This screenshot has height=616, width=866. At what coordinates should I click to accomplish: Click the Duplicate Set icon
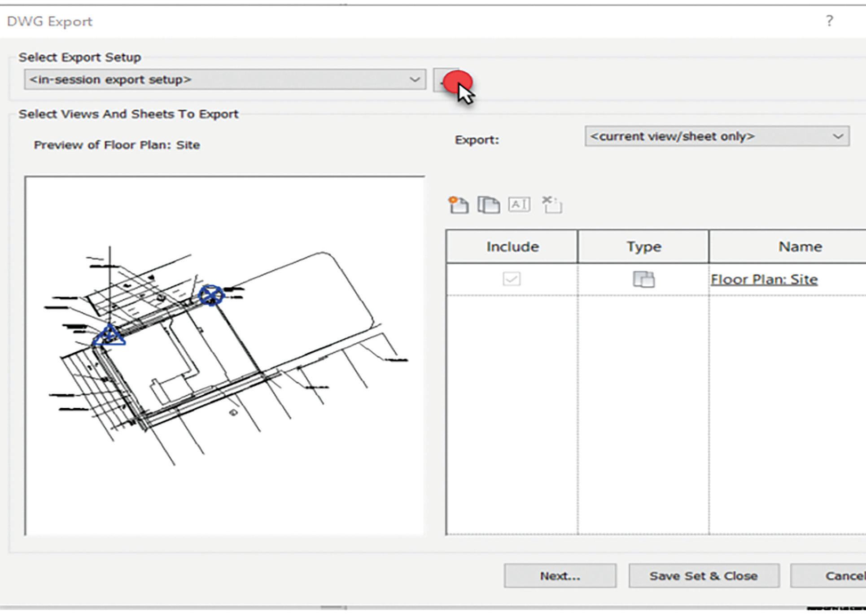pos(488,205)
